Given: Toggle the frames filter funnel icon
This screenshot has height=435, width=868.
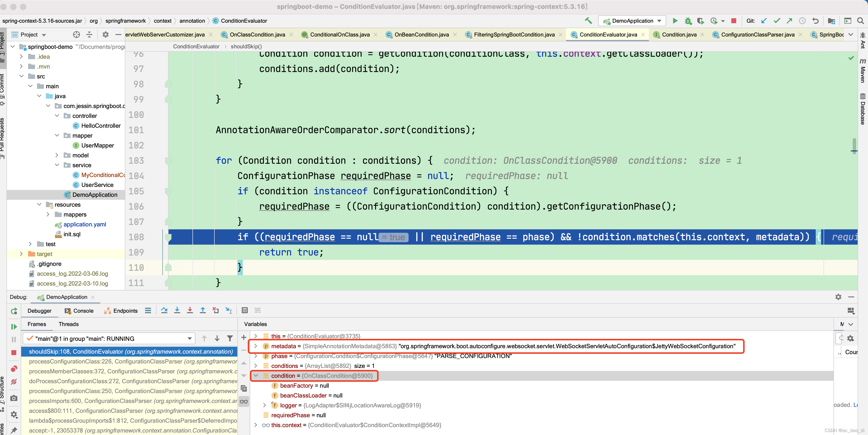Looking at the screenshot, I should [x=230, y=338].
